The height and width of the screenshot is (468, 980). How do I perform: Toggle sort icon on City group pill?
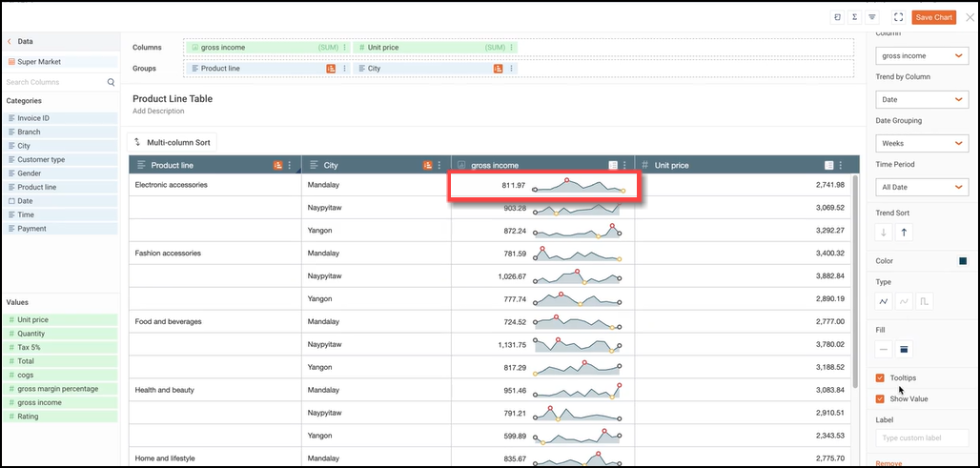[498, 69]
